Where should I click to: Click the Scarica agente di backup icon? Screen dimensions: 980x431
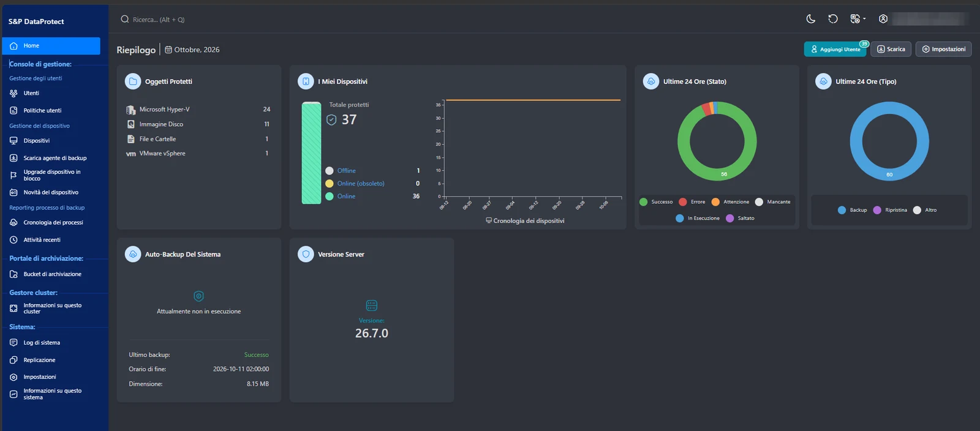[13, 158]
